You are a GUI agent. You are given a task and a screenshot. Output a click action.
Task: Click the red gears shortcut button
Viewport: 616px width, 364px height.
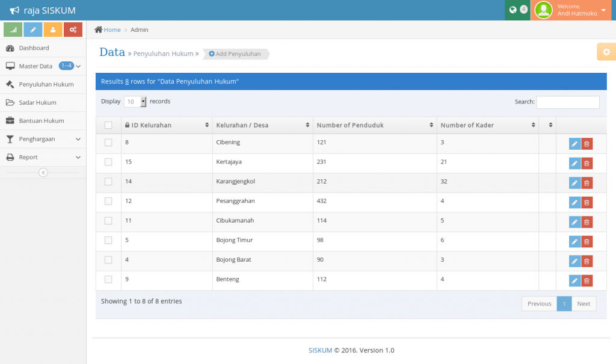click(73, 29)
